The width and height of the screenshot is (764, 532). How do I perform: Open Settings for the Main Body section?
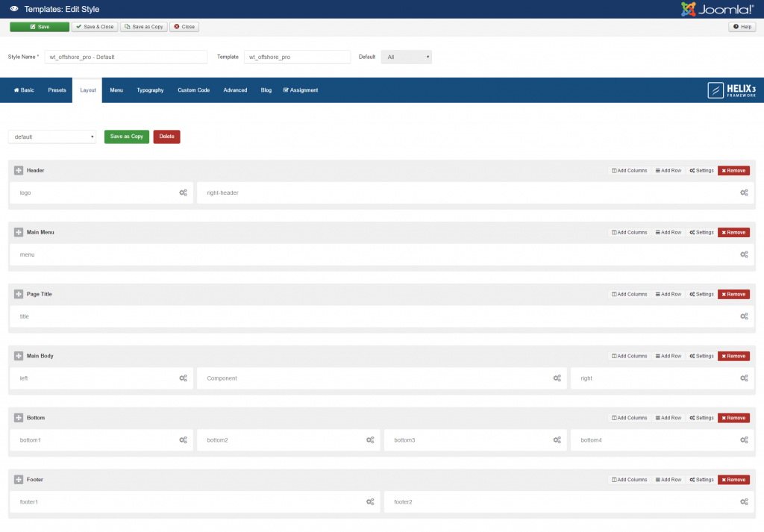700,356
